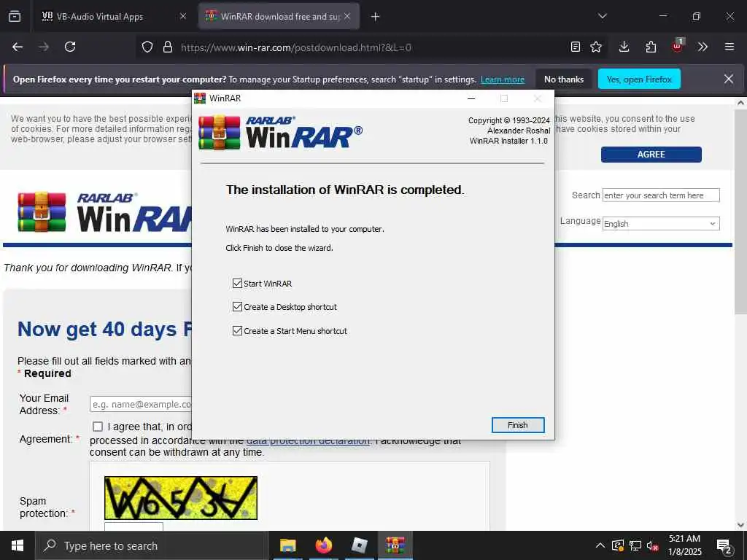Click the WinRAR logo on the webpage
The width and height of the screenshot is (747, 560).
click(x=105, y=212)
